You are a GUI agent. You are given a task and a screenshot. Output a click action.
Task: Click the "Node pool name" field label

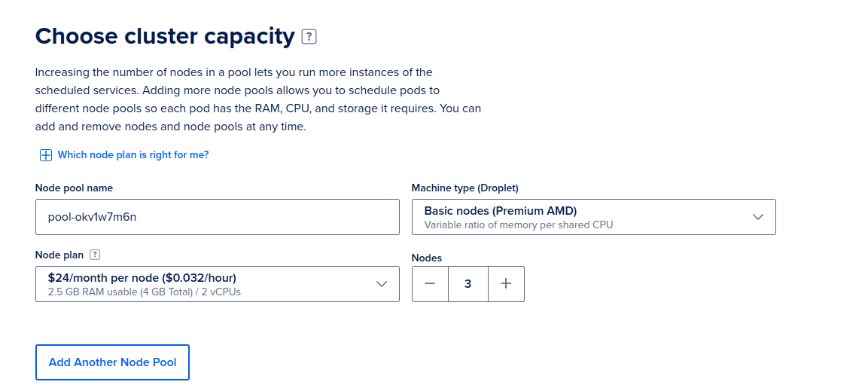74,188
